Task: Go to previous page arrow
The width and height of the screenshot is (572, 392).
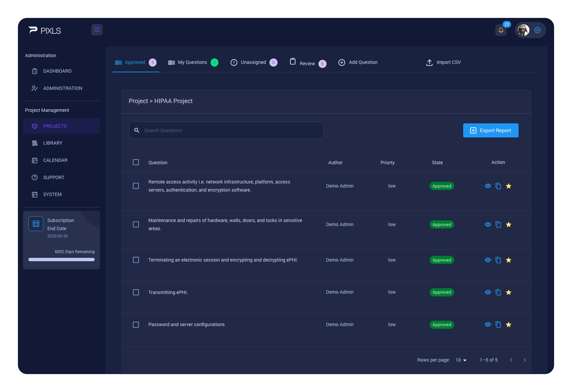Action: 511,360
